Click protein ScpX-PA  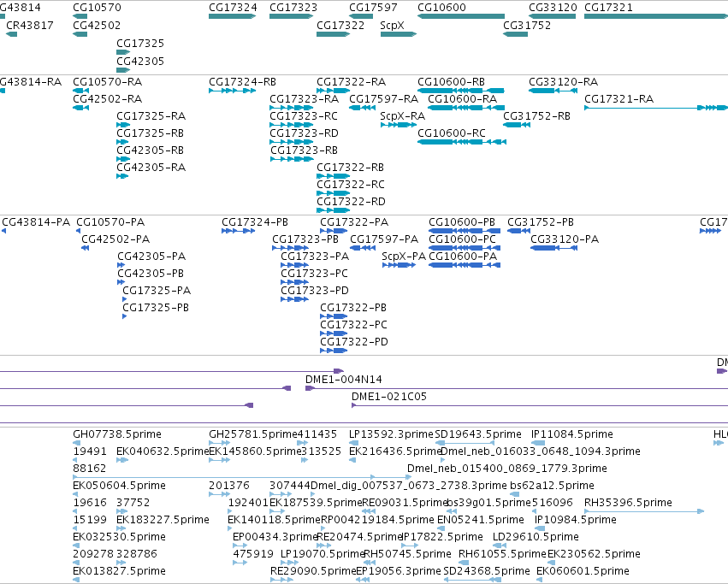[399, 265]
